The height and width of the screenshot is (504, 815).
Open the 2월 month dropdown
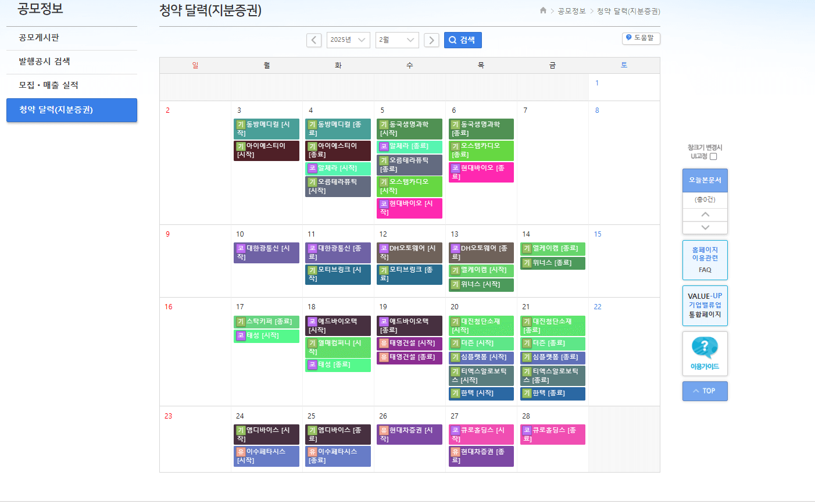tap(397, 40)
